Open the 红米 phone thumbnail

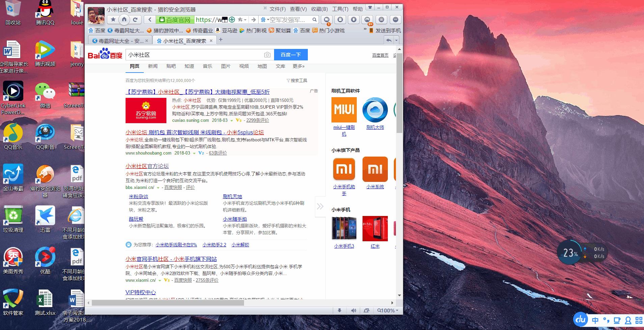pos(375,228)
